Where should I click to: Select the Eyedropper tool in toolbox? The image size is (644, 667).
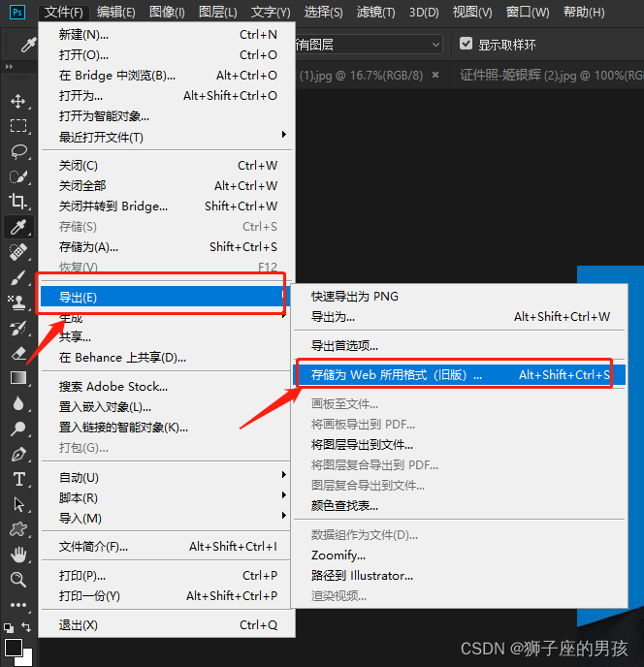17,227
